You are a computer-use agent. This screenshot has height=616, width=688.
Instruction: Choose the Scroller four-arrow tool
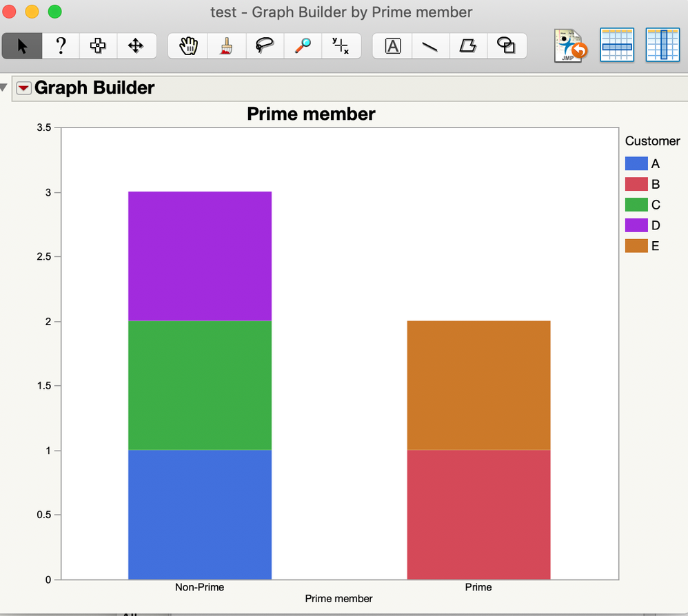[135, 45]
